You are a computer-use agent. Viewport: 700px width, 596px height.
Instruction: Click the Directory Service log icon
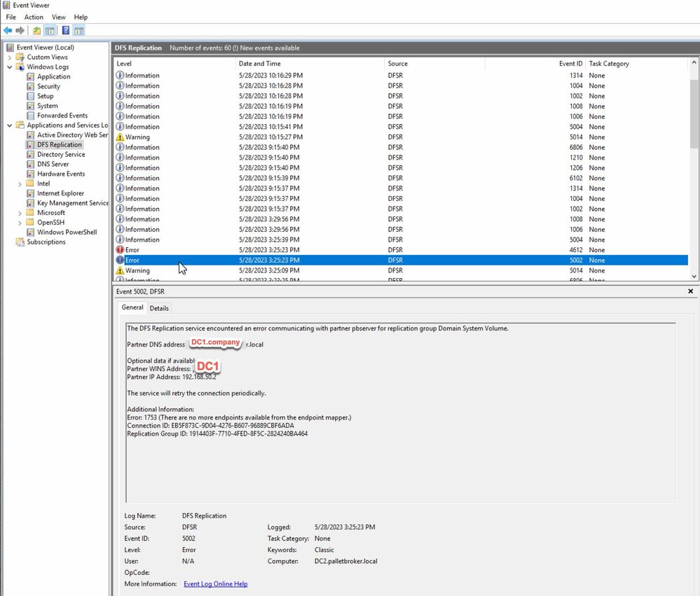(x=30, y=154)
